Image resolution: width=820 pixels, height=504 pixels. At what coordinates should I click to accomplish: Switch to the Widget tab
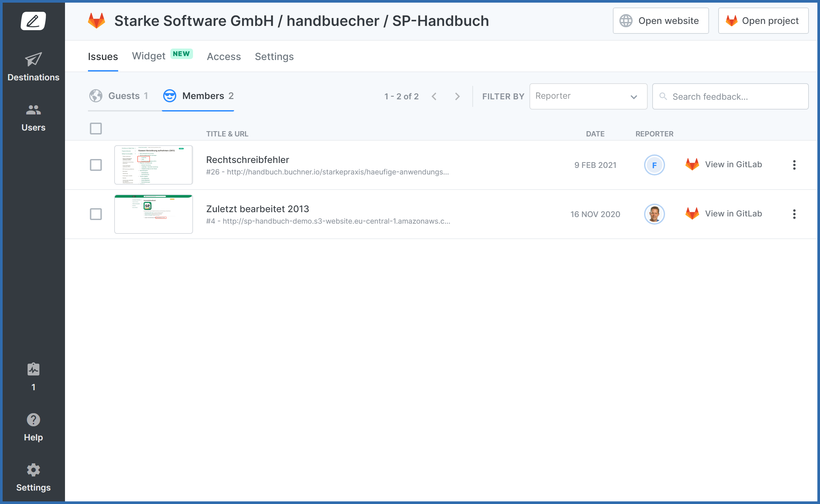pyautogui.click(x=149, y=56)
